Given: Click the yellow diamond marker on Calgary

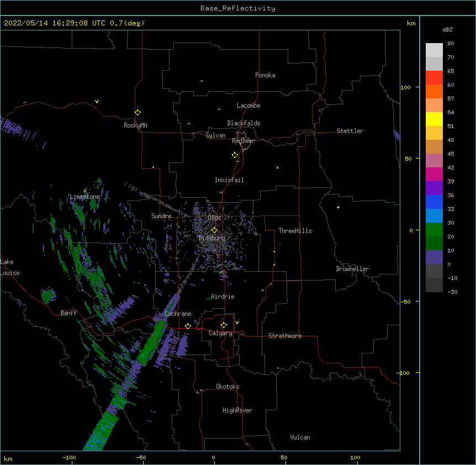Looking at the screenshot, I should pyautogui.click(x=224, y=325).
